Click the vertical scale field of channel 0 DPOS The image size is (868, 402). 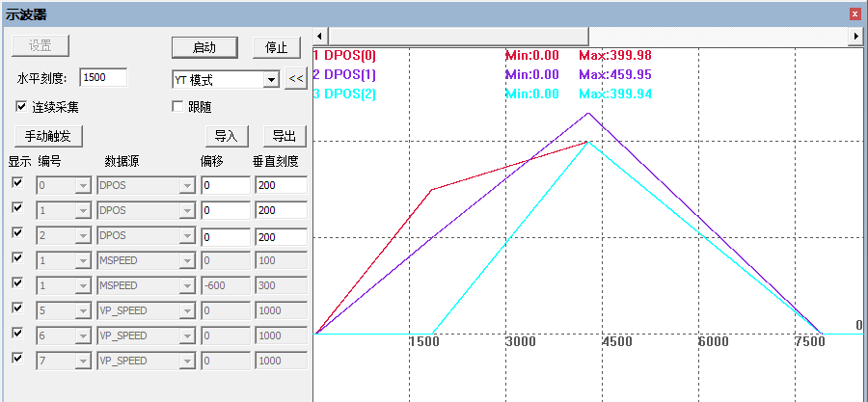282,185
